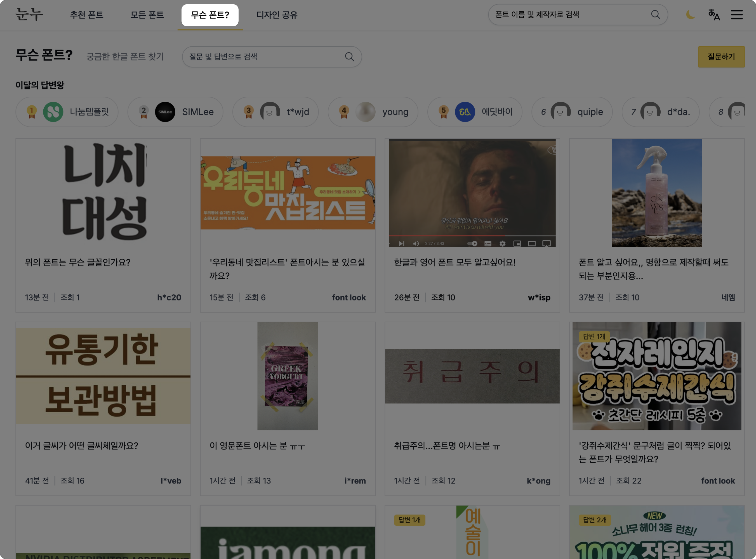Click 답변 1개 badge on 예술이 card
The height and width of the screenshot is (559, 756).
pyautogui.click(x=410, y=520)
